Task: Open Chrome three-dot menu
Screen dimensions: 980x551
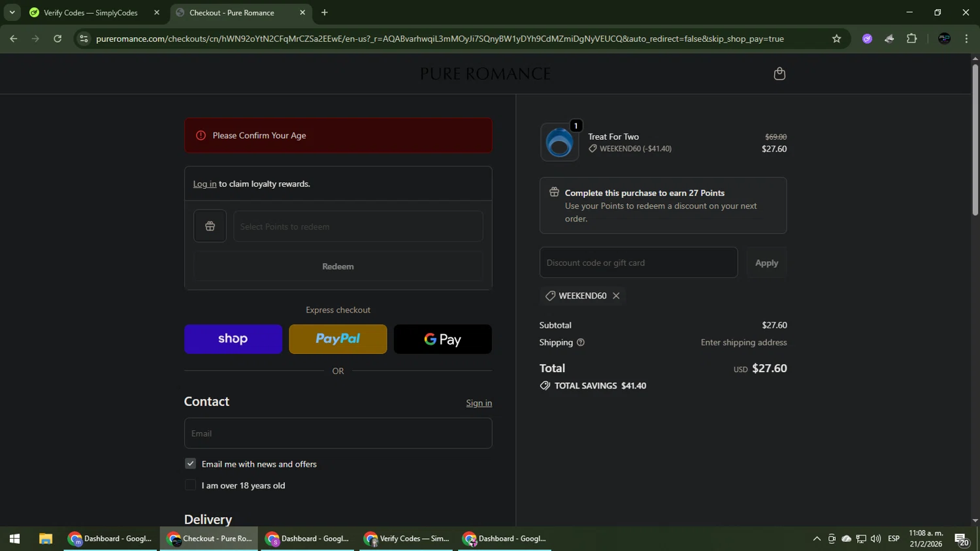Action: (966, 39)
